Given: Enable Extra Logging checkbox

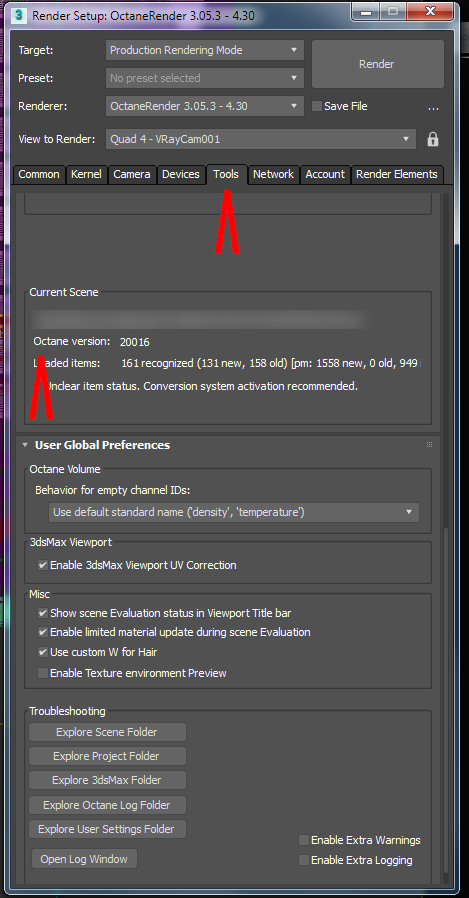Looking at the screenshot, I should pos(304,860).
